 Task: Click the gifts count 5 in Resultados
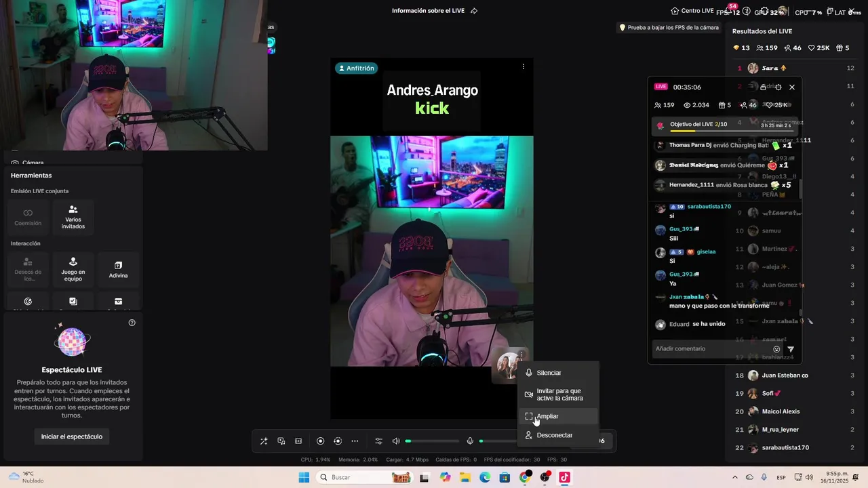[843, 48]
